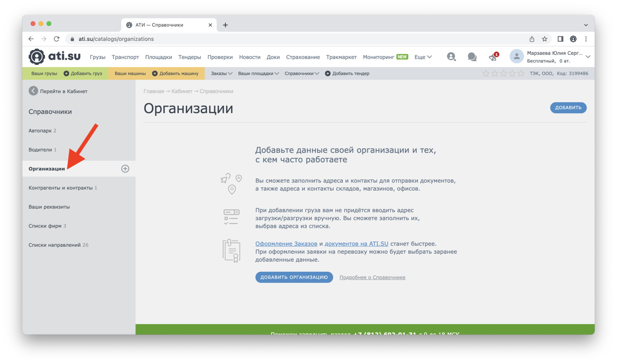Open the Доки menu item
The image size is (617, 364).
point(273,57)
